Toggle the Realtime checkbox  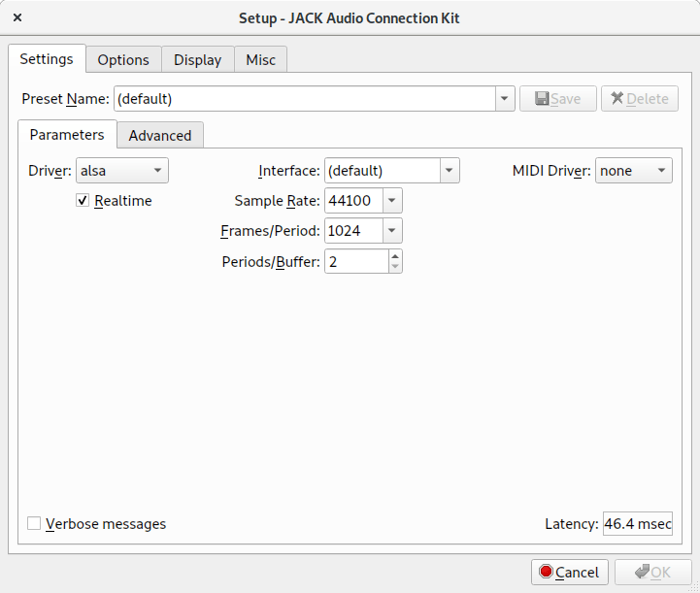coord(83,200)
